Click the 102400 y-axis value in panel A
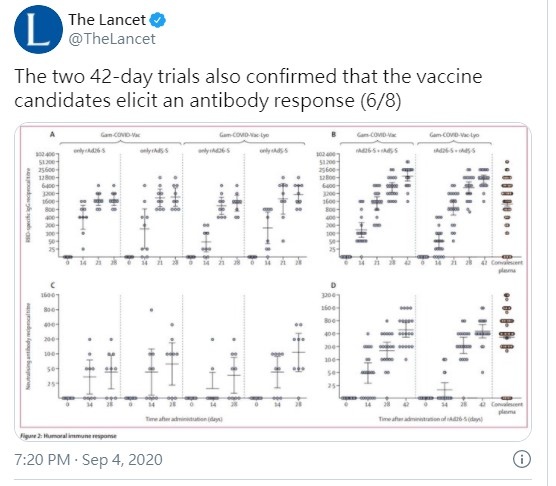This screenshot has width=556, height=486. [x=45, y=154]
